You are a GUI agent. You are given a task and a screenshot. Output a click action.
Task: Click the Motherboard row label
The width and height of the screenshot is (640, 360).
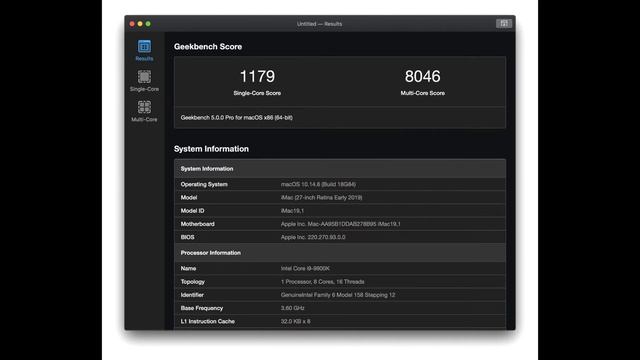[198, 224]
